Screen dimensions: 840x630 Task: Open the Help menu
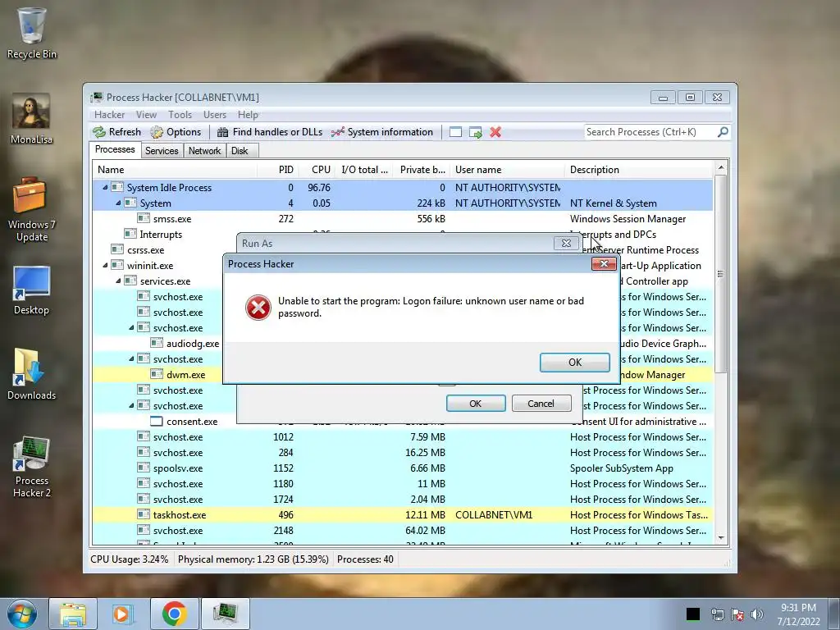(248, 115)
